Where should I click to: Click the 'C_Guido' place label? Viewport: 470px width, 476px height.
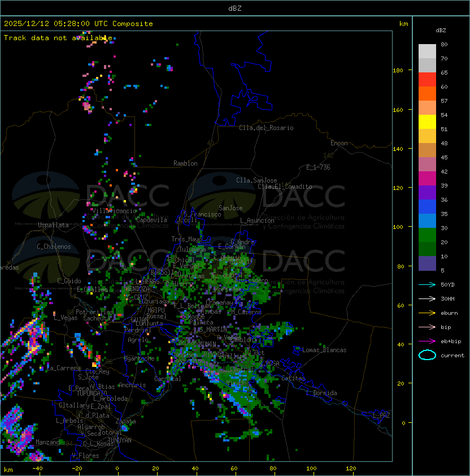[x=69, y=281]
